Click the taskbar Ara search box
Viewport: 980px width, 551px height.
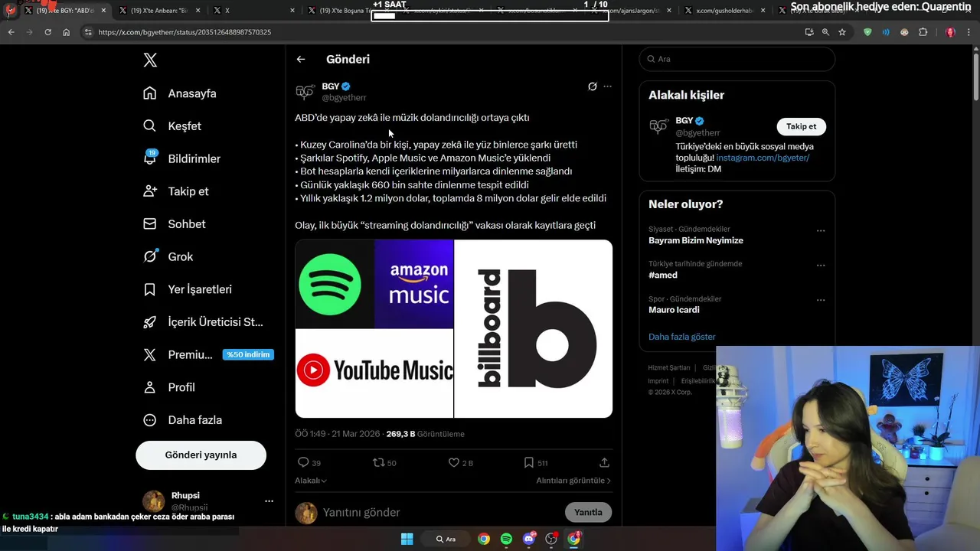coord(446,539)
